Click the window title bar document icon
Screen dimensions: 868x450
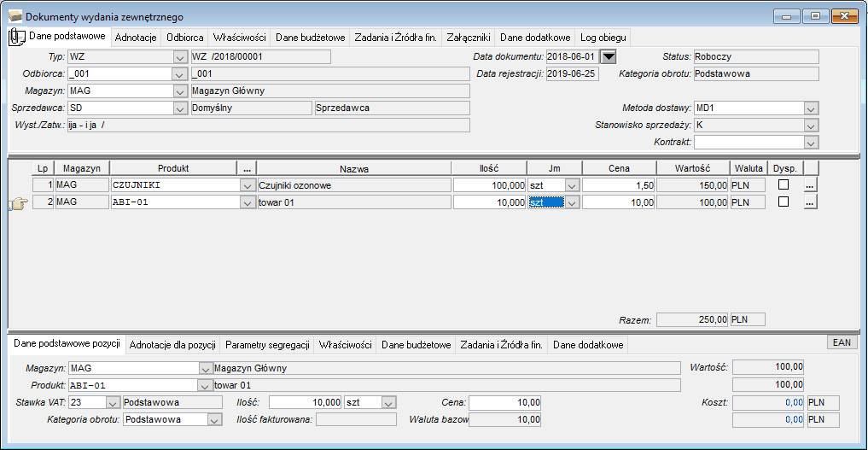click(15, 16)
